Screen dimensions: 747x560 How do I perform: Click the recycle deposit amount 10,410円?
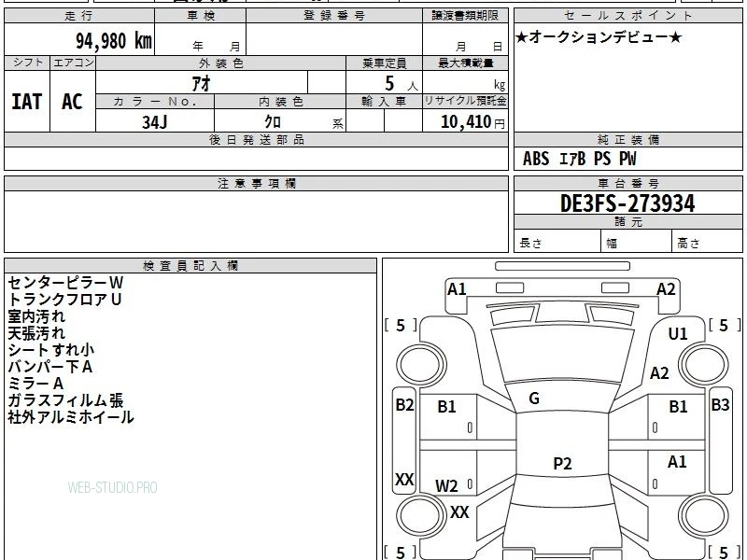tap(472, 122)
